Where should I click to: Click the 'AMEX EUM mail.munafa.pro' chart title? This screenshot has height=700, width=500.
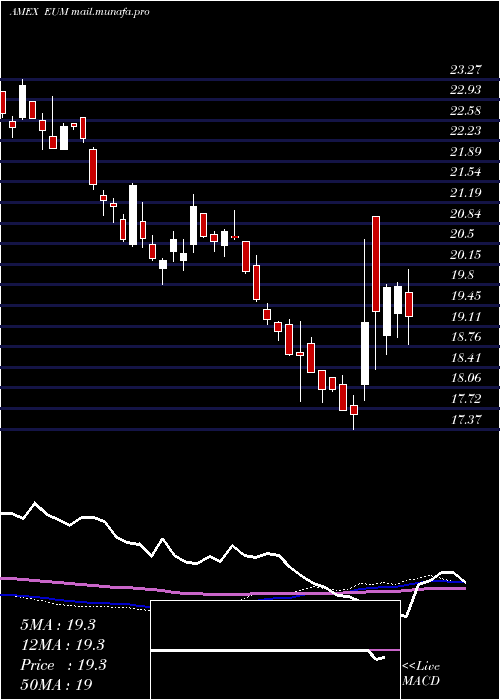tap(79, 12)
